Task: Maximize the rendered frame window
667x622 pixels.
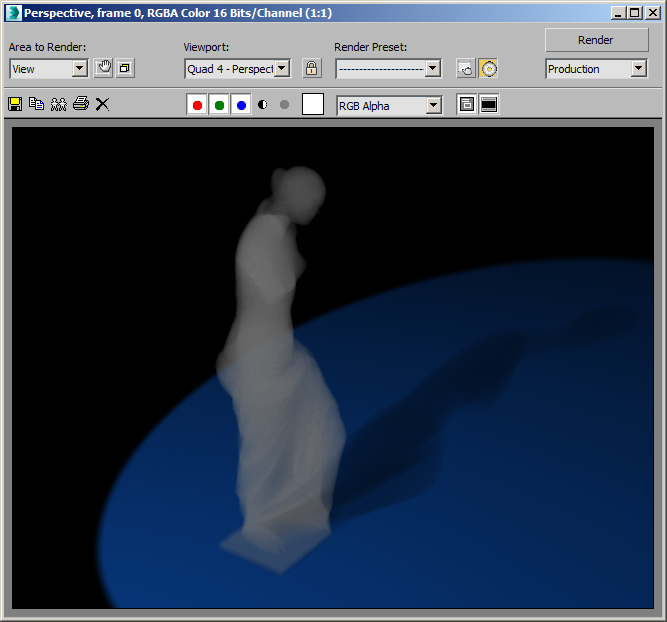Action: coord(634,13)
